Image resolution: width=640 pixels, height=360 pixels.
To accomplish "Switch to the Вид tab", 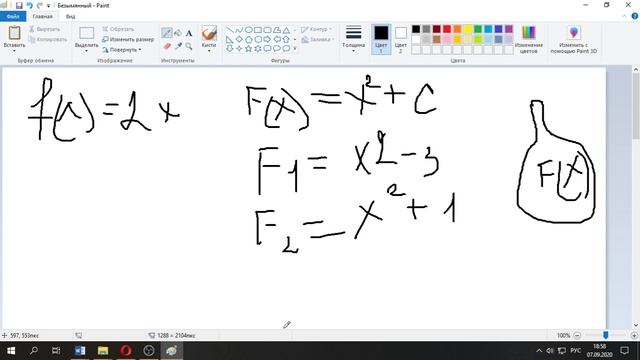I will click(x=70, y=16).
